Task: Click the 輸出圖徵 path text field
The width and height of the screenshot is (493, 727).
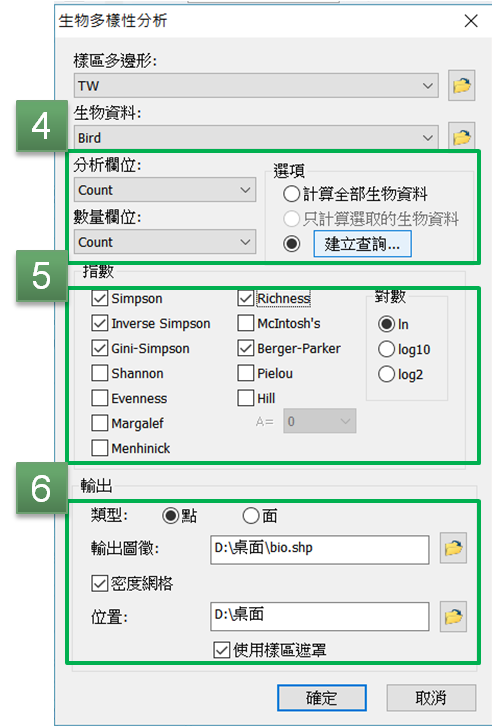Action: click(x=320, y=550)
